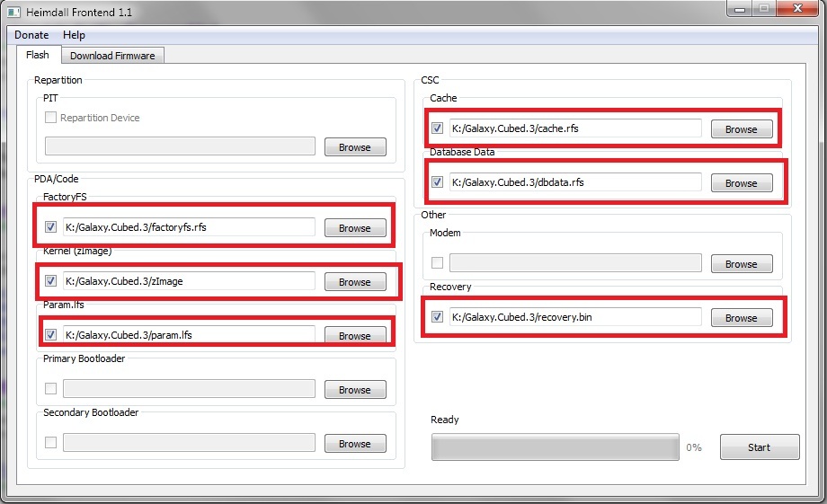Click the recovery.bin path text field
Screen dimensions: 827x504
[575, 317]
